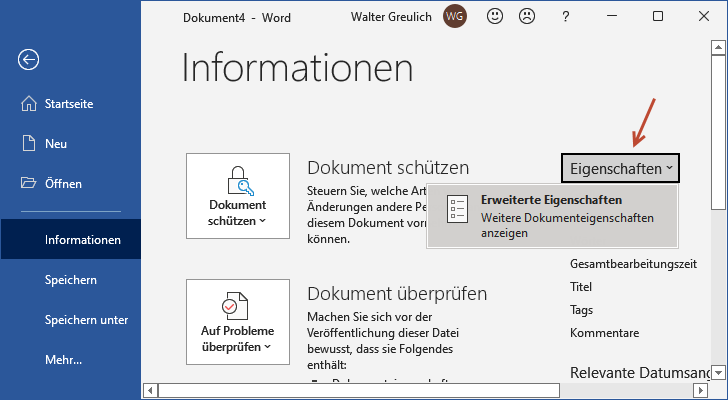Click the back arrow circle icon
Viewport: 728px width, 400px height.
point(28,60)
